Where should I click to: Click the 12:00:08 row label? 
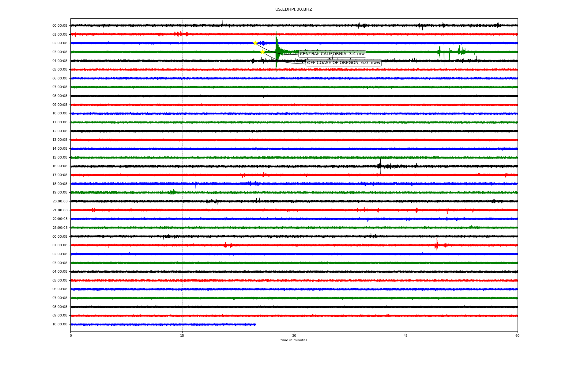[x=60, y=131]
